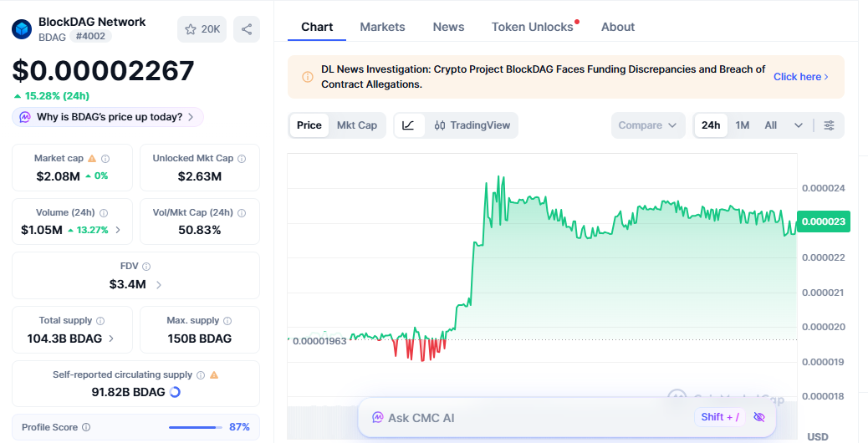This screenshot has width=868, height=443.
Task: Click the BlockDAG Network logo icon
Action: [22, 29]
